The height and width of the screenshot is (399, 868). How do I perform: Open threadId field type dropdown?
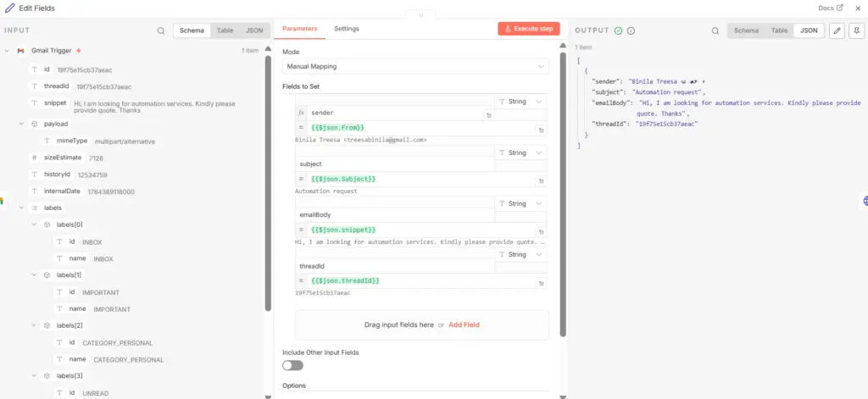pyautogui.click(x=520, y=254)
